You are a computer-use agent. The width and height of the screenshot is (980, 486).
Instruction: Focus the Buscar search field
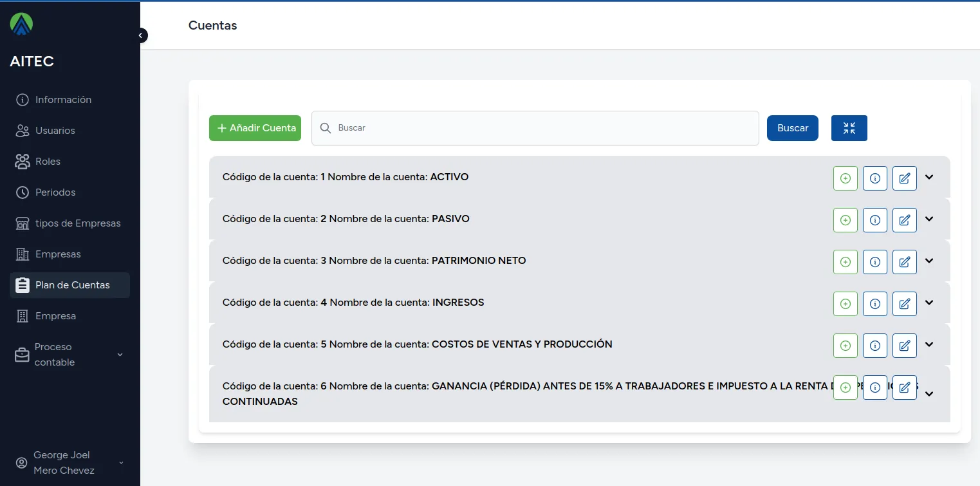[x=535, y=128]
